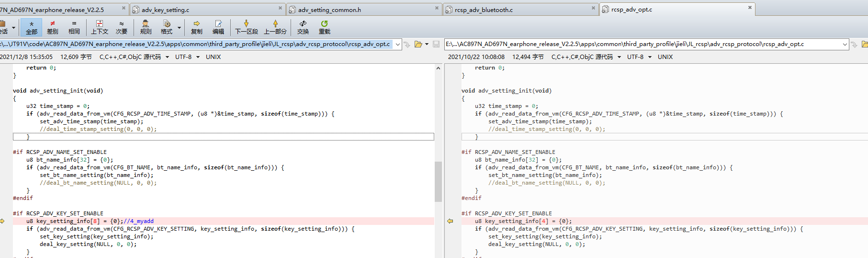Click the left pane save disk icon
Image resolution: width=868 pixels, height=258 pixels.
tap(436, 44)
